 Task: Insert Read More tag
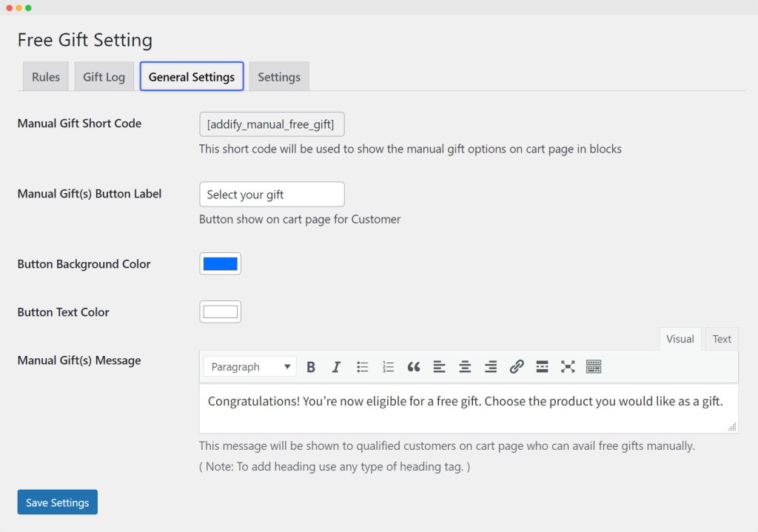542,367
